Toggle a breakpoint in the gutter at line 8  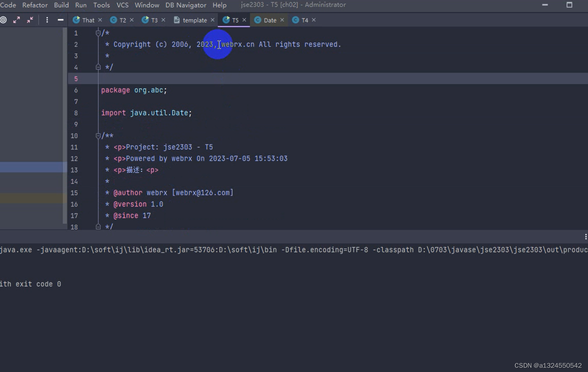point(87,113)
